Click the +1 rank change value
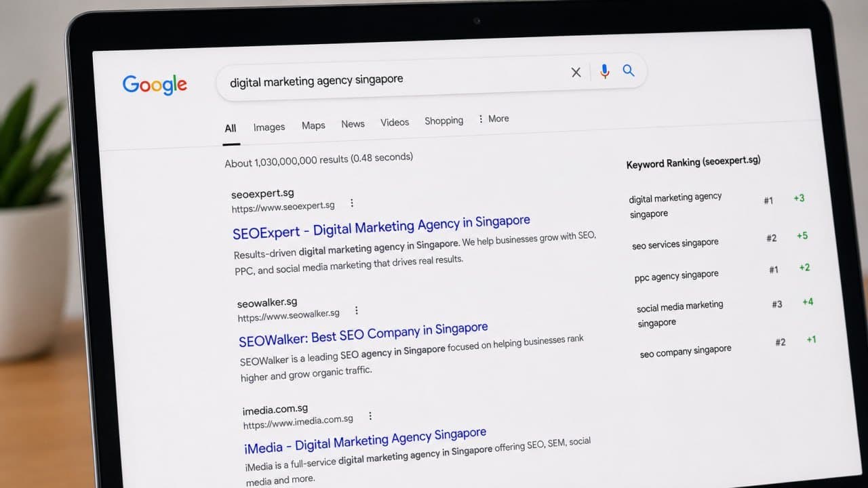This screenshot has width=868, height=488. [x=811, y=340]
